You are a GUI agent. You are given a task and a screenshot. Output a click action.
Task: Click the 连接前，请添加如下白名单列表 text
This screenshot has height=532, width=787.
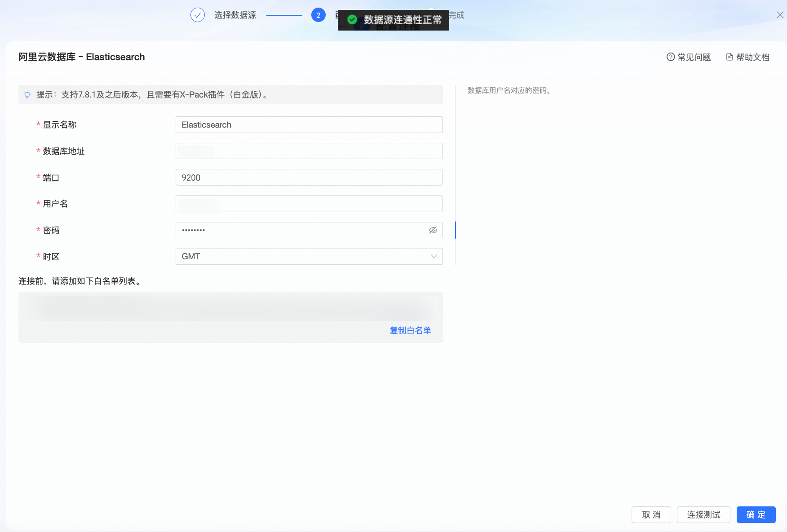click(80, 281)
